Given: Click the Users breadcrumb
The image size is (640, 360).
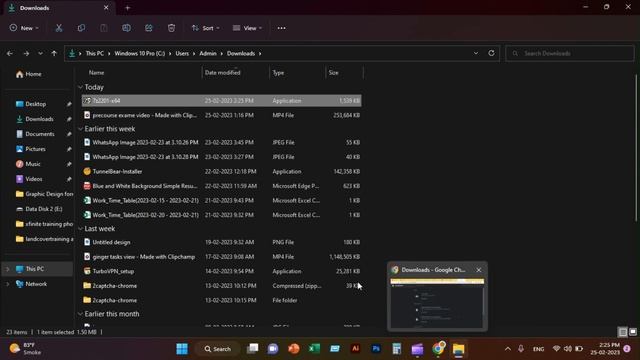Looking at the screenshot, I should [x=182, y=53].
